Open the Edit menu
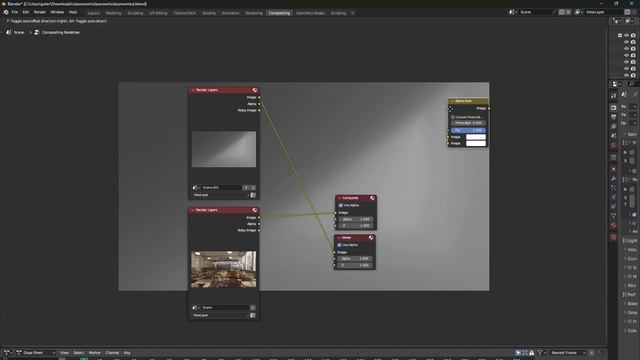640x360 pixels. tap(26, 12)
